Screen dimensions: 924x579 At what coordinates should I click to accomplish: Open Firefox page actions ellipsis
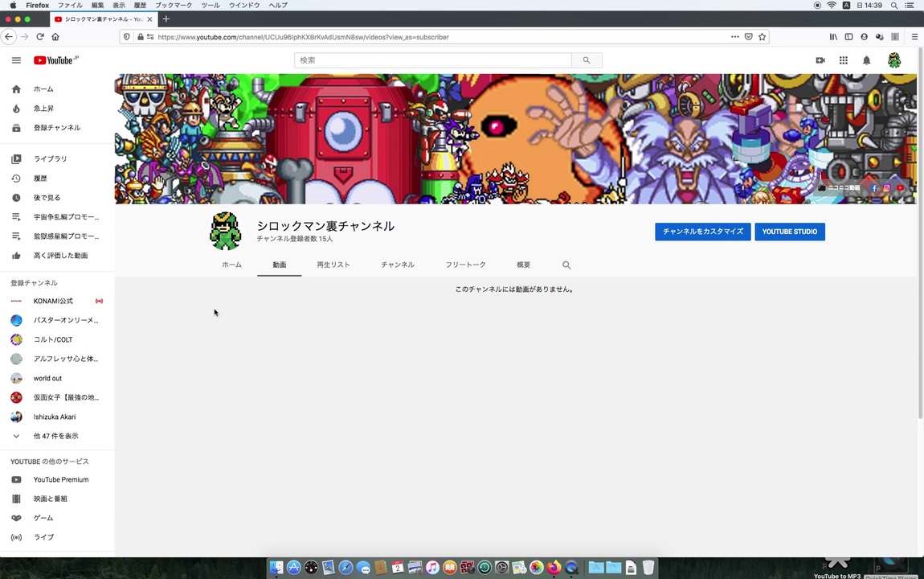(x=735, y=36)
